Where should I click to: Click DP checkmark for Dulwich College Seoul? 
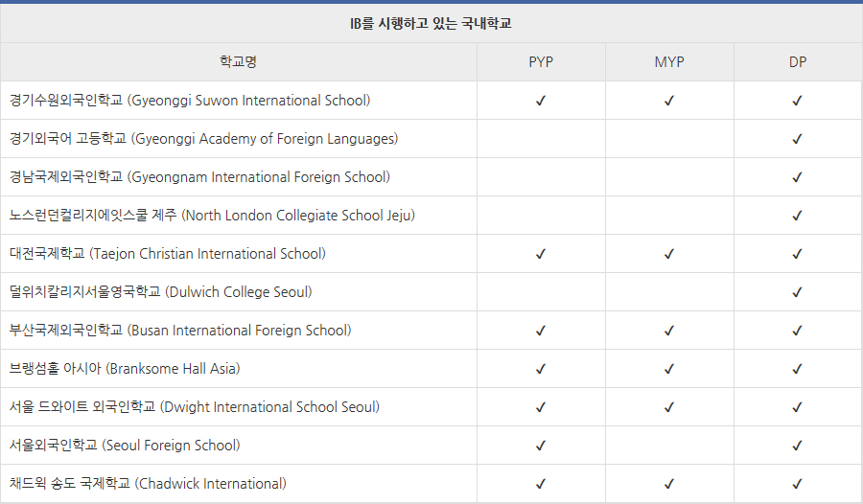tap(797, 292)
